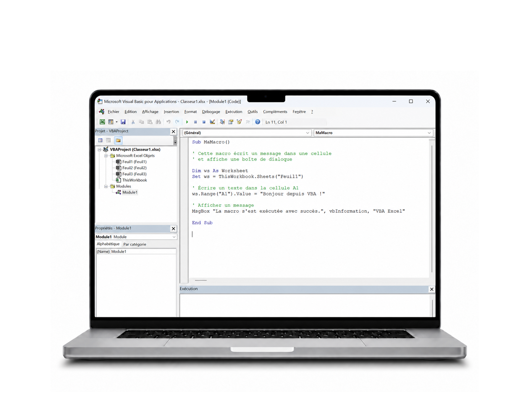Image resolution: width=532 pixels, height=414 pixels.
Task: Click the Toolbox wrench icon
Action: pos(248,122)
